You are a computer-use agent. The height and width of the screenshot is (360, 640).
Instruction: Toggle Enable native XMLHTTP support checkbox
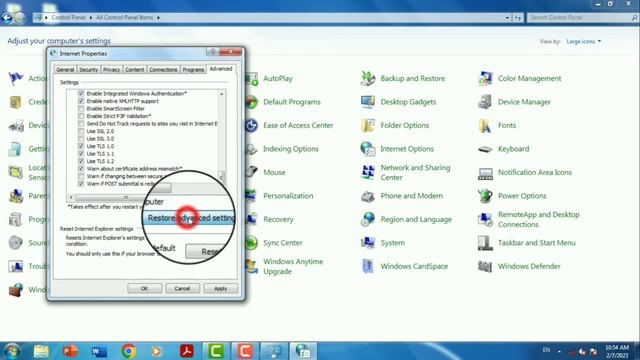point(81,101)
